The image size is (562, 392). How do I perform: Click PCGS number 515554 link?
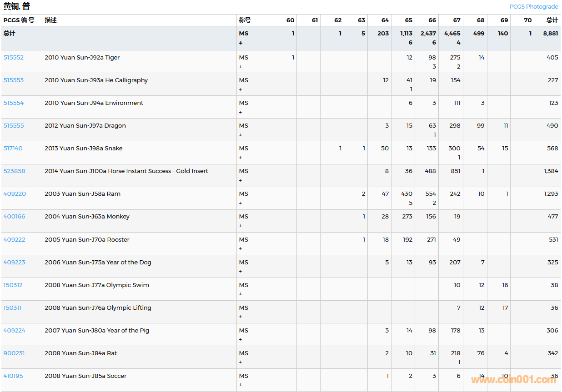click(14, 103)
